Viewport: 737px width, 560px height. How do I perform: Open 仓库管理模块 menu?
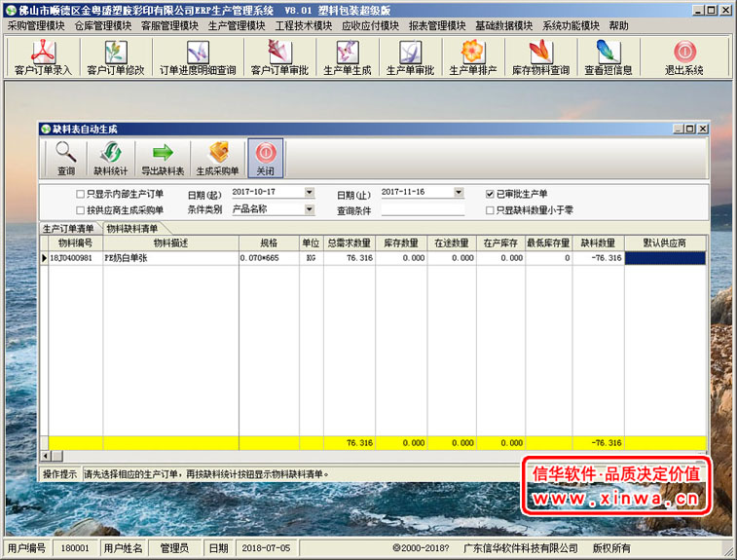pyautogui.click(x=103, y=26)
